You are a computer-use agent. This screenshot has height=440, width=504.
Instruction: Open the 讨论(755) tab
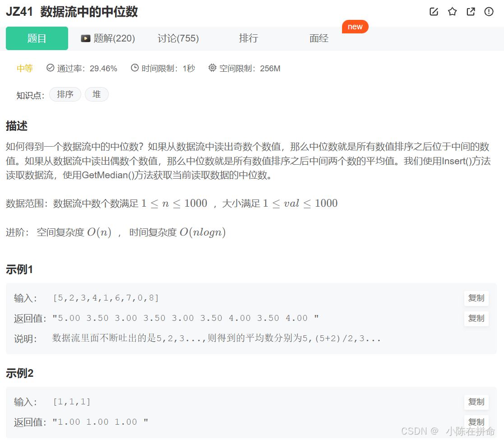178,38
